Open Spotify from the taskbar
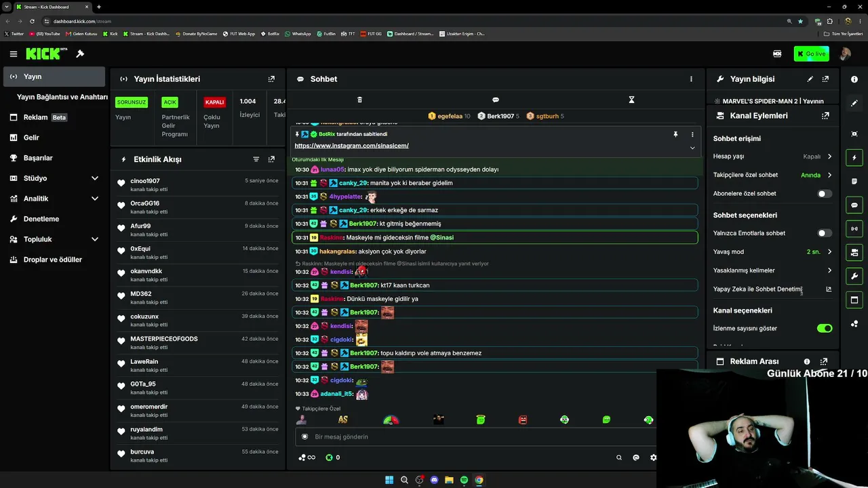 [x=464, y=480]
